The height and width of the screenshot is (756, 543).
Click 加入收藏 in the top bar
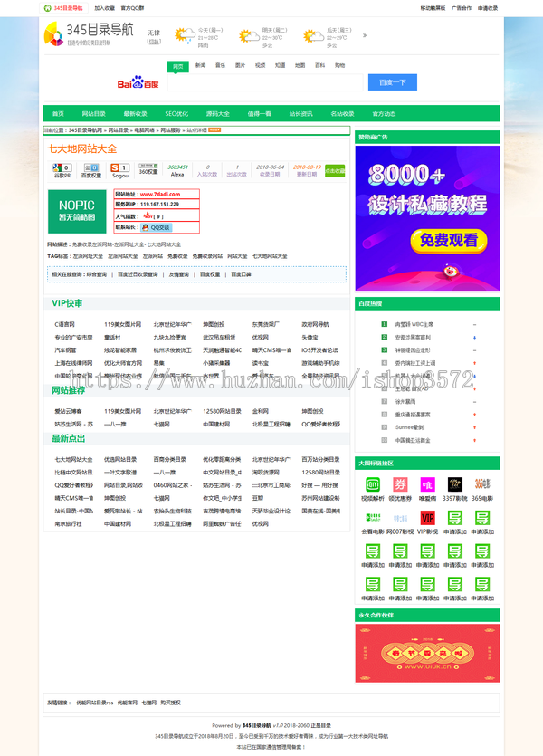105,8
